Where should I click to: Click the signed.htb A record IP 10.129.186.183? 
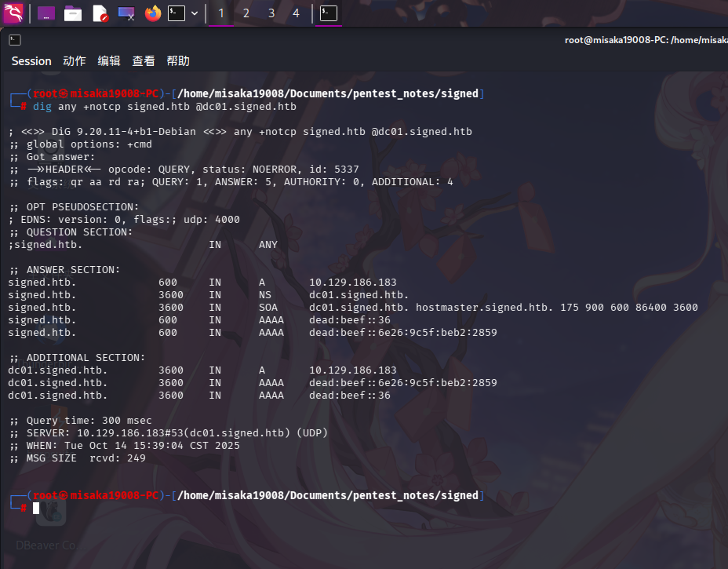(x=353, y=283)
